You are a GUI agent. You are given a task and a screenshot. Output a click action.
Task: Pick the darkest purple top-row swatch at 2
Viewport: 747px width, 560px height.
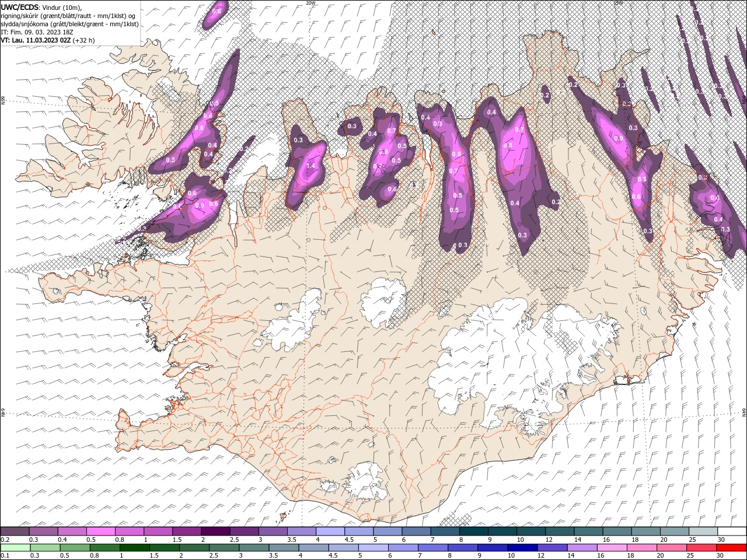[x=215, y=531]
